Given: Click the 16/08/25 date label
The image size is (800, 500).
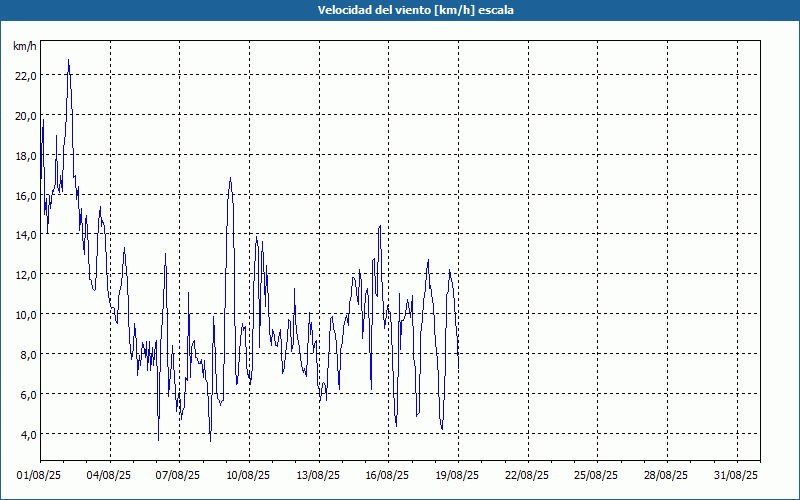Looking at the screenshot, I should [x=387, y=475].
